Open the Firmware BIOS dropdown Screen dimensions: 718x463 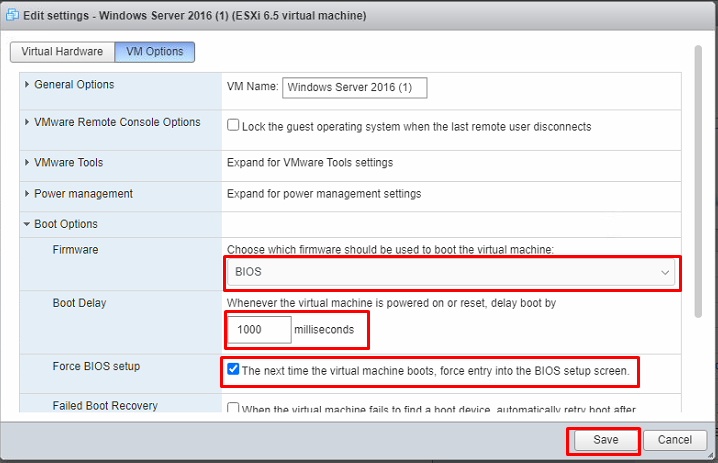[x=452, y=272]
